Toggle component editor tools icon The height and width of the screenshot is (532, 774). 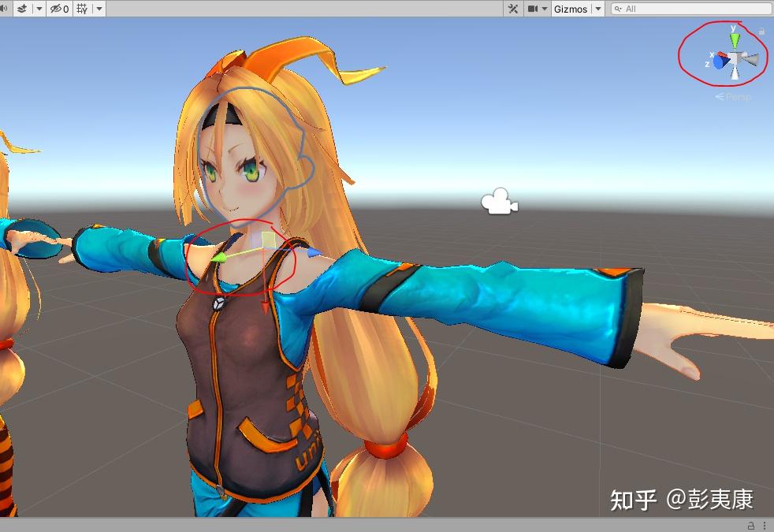point(513,9)
